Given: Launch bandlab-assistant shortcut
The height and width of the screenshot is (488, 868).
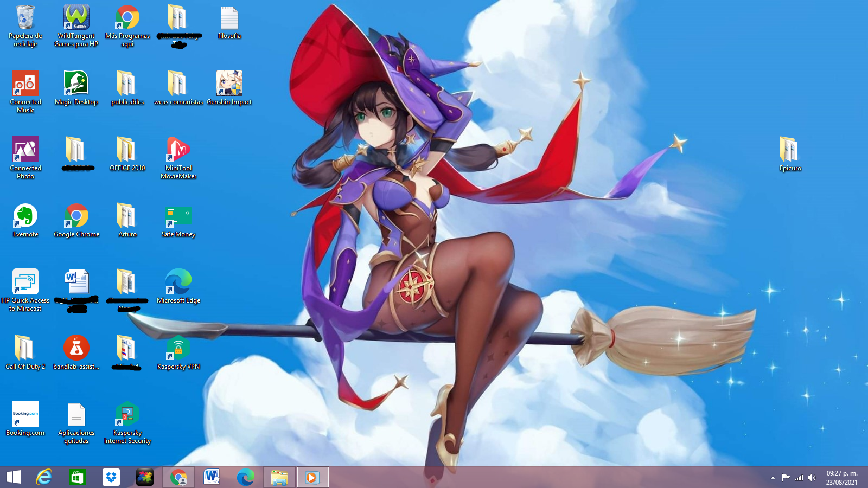Looking at the screenshot, I should coord(76,352).
